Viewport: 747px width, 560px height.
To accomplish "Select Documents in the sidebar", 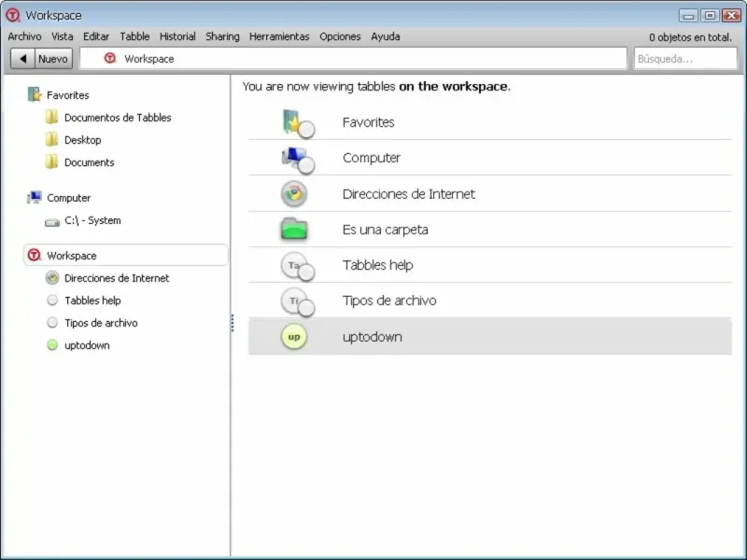I will click(90, 162).
